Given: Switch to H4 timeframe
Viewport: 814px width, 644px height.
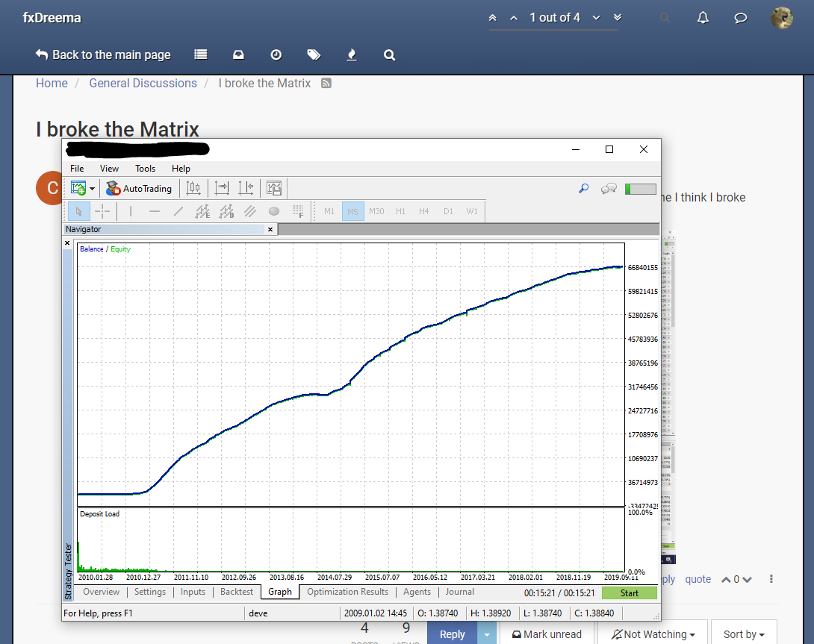Looking at the screenshot, I should (424, 211).
